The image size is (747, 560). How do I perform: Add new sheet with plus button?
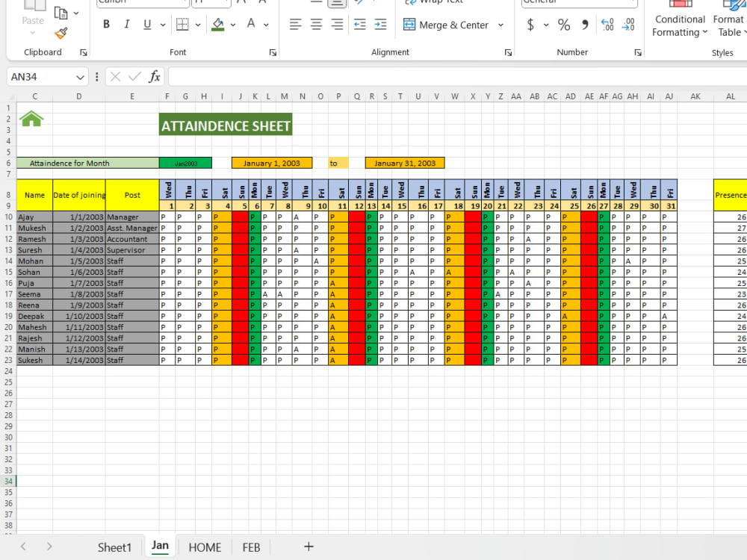309,547
